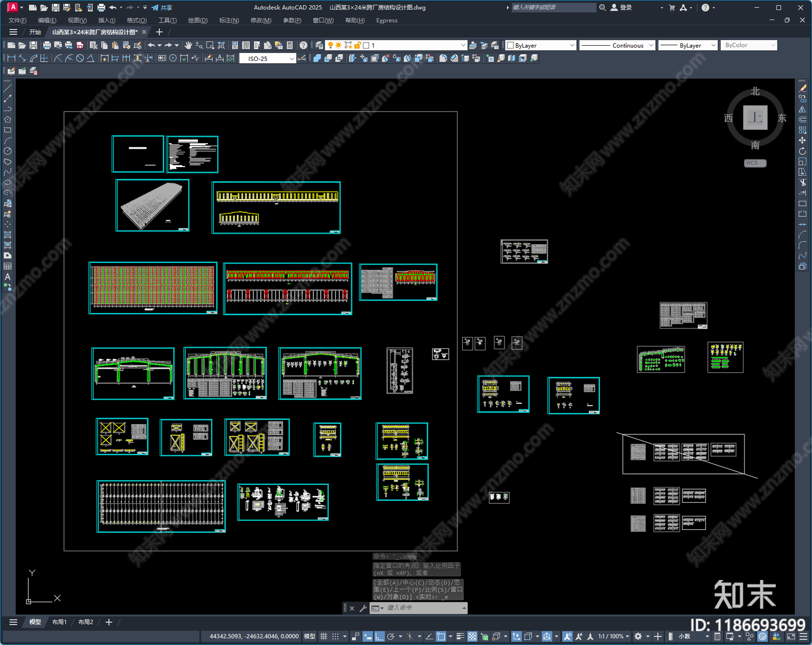Select the Rotate tool in modify toolbar
Viewport: 812px width, 645px height.
point(802,151)
